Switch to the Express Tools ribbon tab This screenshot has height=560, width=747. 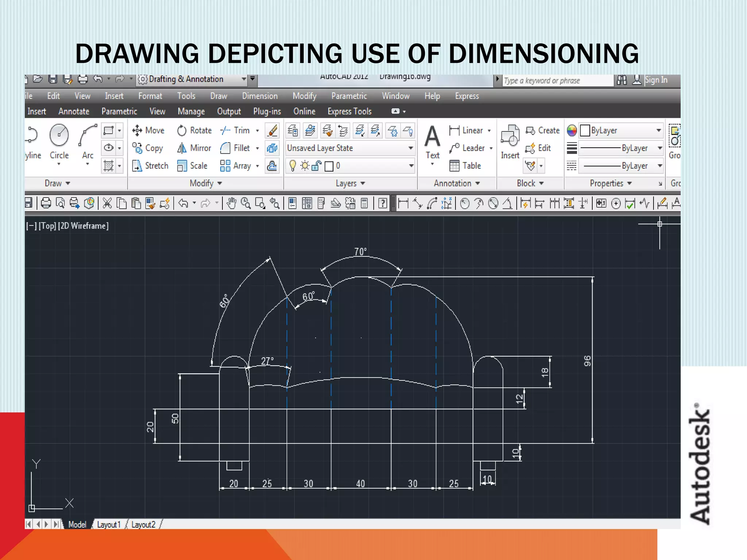pos(349,112)
